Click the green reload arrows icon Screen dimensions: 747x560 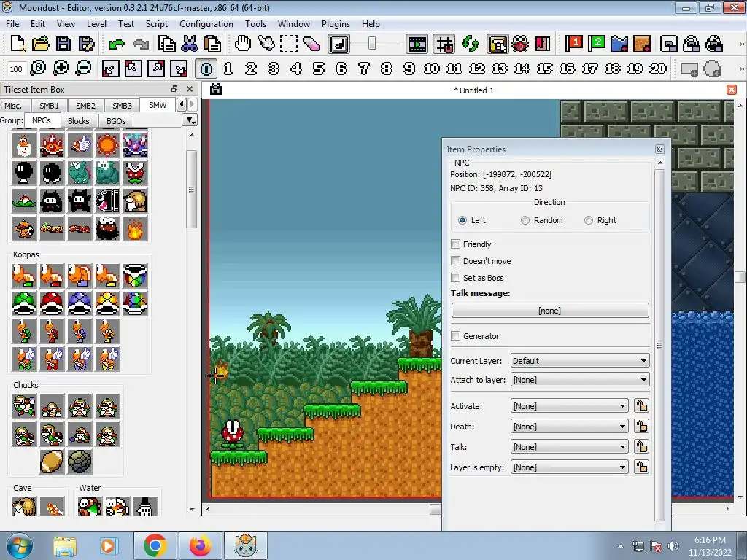point(471,44)
